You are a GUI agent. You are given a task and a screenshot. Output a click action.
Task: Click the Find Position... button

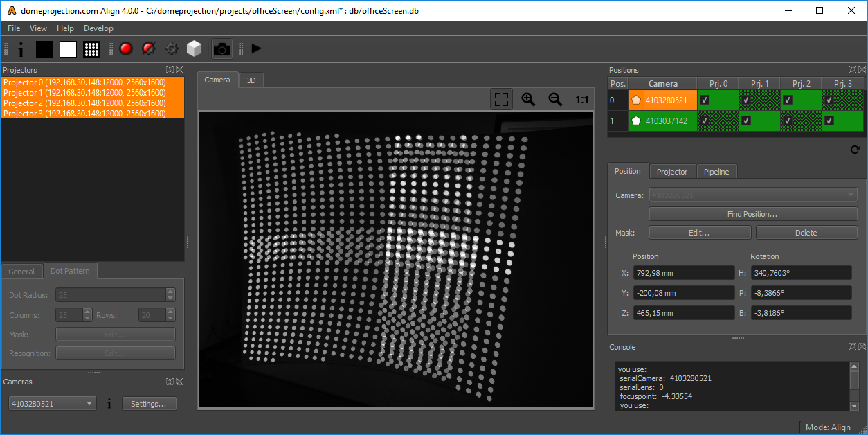[x=752, y=214]
